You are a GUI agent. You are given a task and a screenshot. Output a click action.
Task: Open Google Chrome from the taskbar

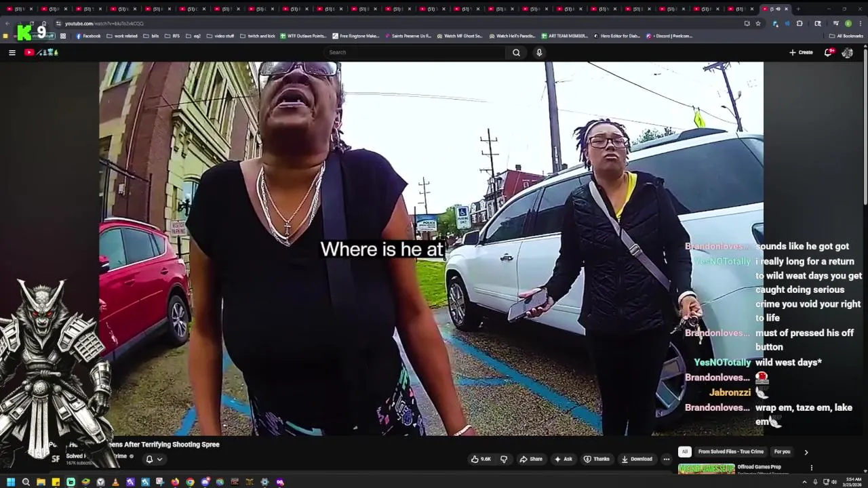tap(190, 482)
